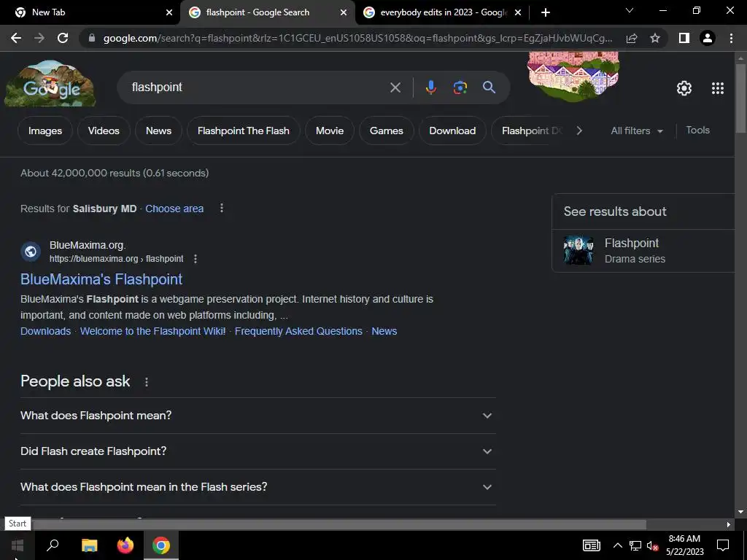Expand 'What does Flashpoint mean?' question
Screen dimensions: 747x560
(258, 416)
